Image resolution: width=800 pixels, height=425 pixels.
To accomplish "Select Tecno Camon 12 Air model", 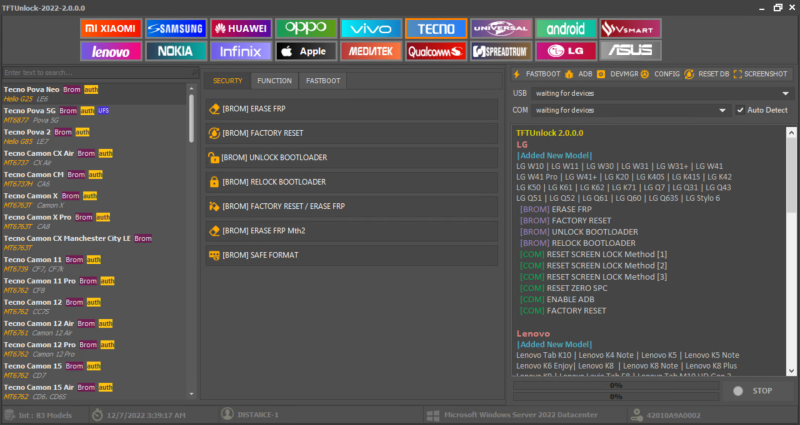I will (95, 328).
